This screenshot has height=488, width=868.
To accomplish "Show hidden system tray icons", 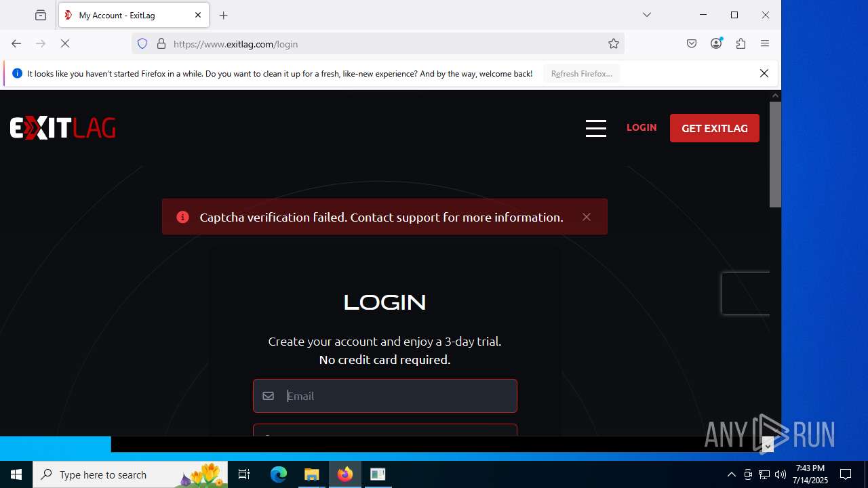I will 731,474.
